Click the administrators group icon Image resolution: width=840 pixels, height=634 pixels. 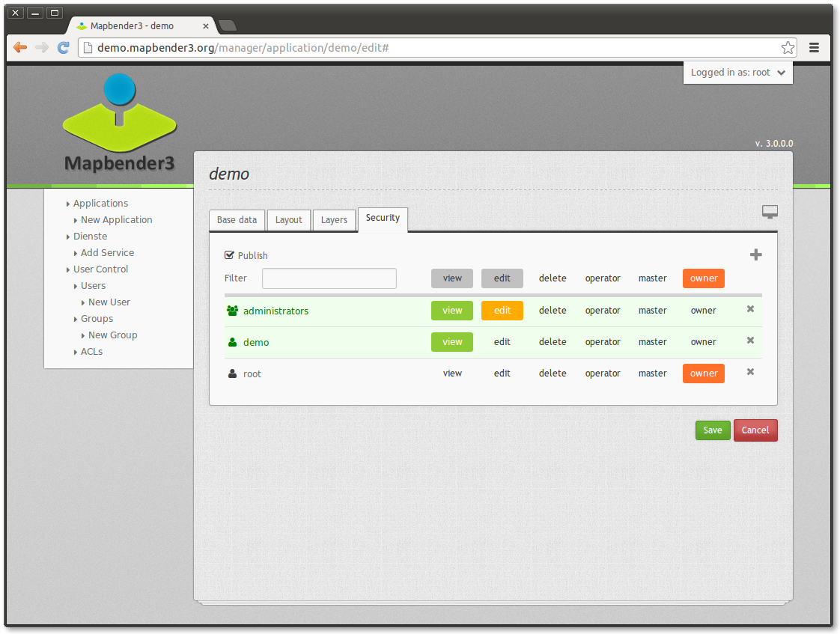coord(233,311)
